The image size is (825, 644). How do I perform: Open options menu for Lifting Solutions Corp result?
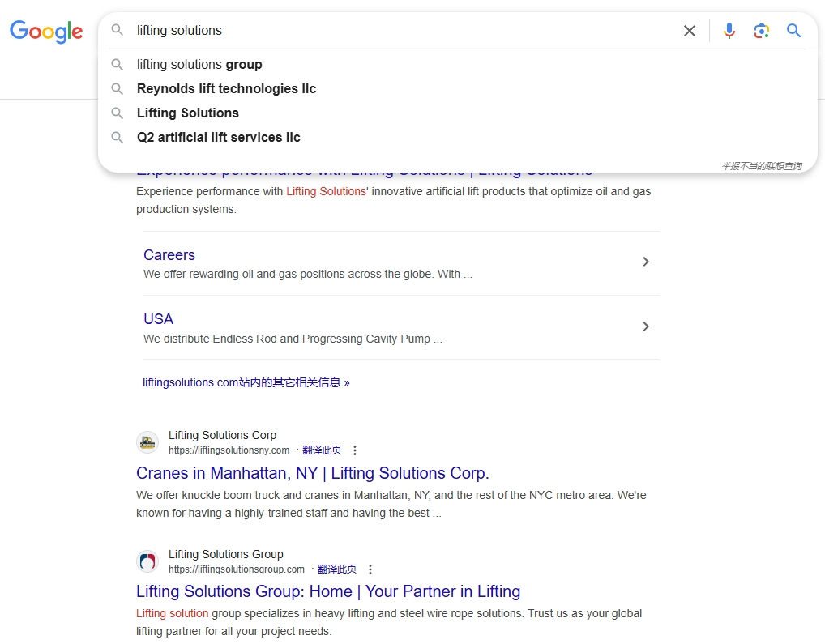click(354, 450)
